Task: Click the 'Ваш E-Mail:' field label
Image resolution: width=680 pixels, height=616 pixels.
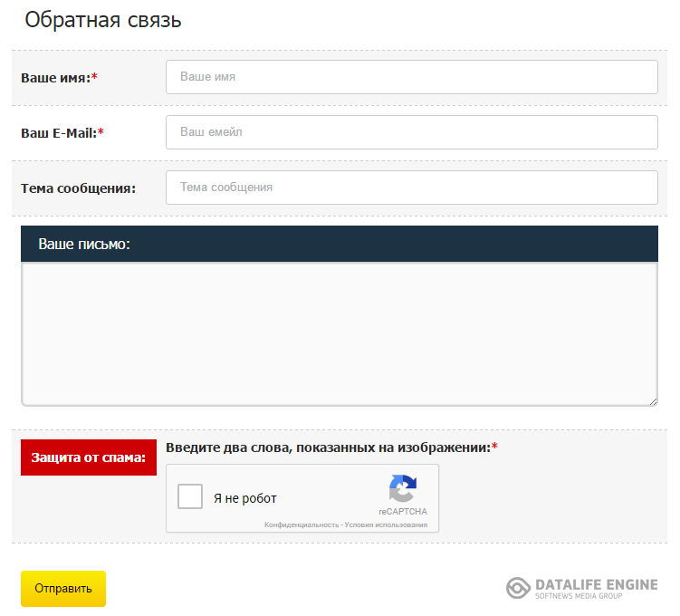Action: pyautogui.click(x=62, y=133)
